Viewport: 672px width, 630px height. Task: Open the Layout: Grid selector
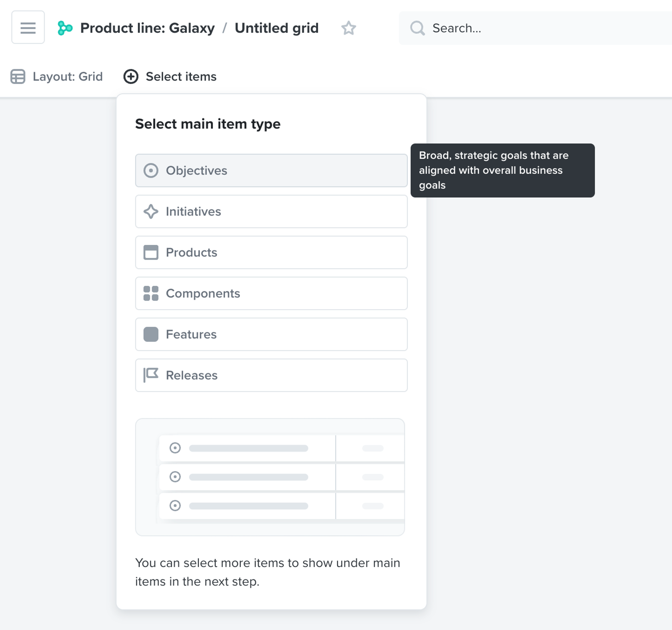[x=68, y=76]
